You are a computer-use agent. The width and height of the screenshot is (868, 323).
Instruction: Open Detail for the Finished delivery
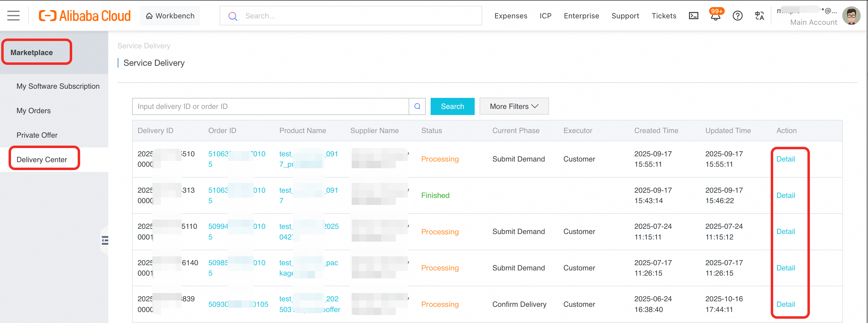[x=785, y=195]
